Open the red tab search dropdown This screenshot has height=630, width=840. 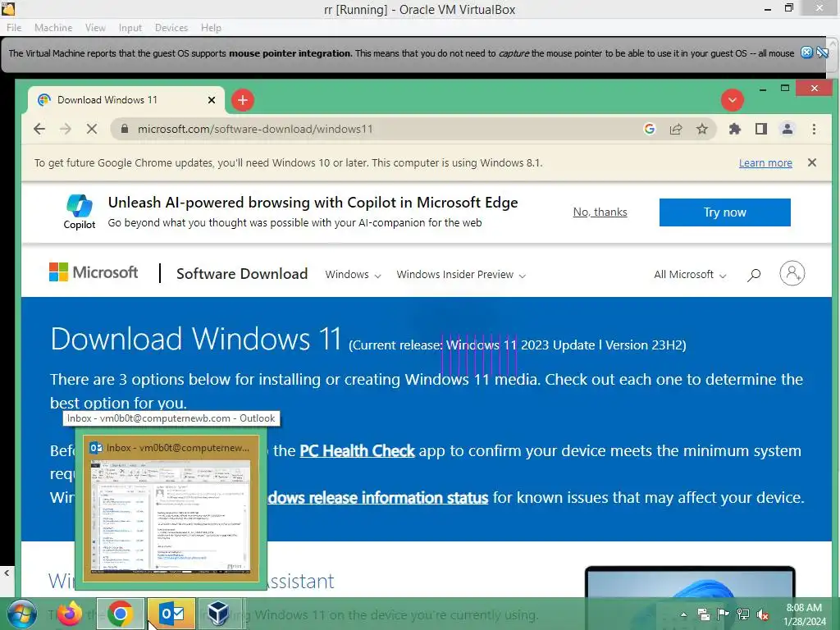732,100
